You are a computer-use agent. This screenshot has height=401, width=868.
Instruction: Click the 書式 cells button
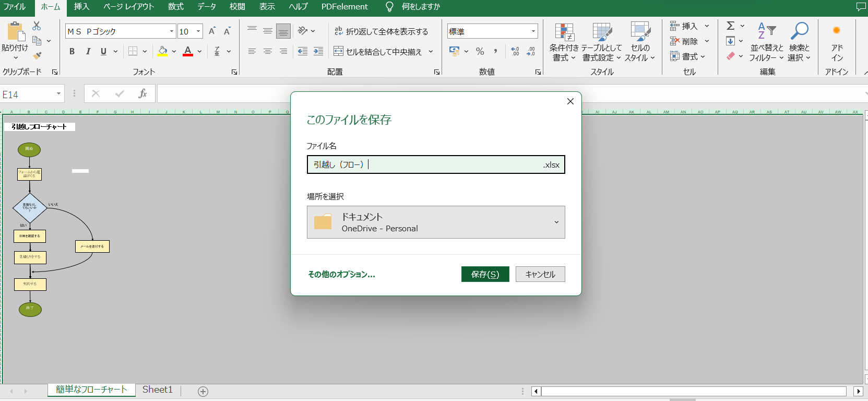(688, 56)
